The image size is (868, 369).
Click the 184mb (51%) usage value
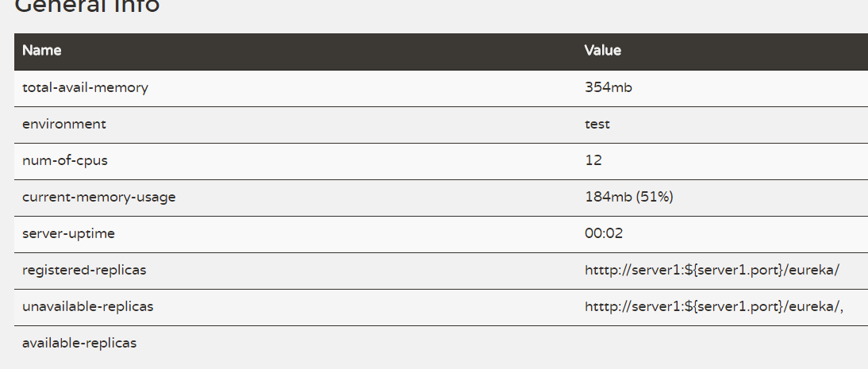pos(628,198)
